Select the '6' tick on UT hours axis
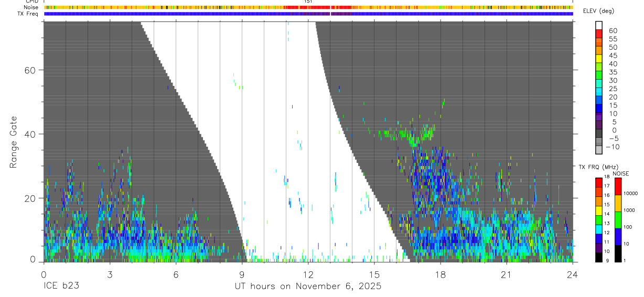The image size is (644, 297). tap(176, 274)
